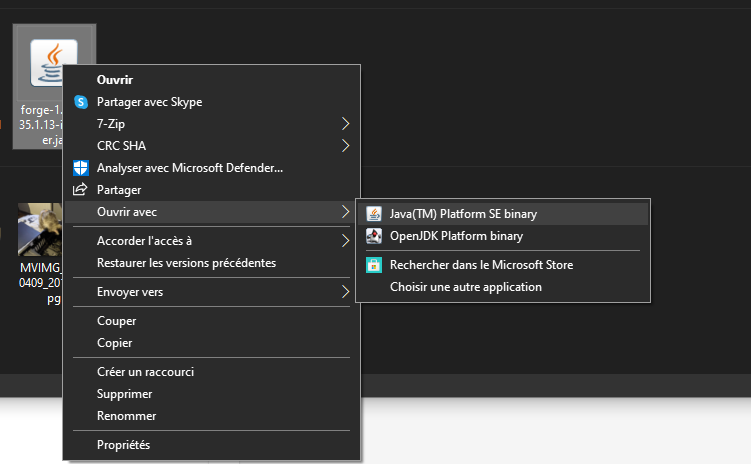Choose Créer un raccourci
751x464 pixels.
145,372
